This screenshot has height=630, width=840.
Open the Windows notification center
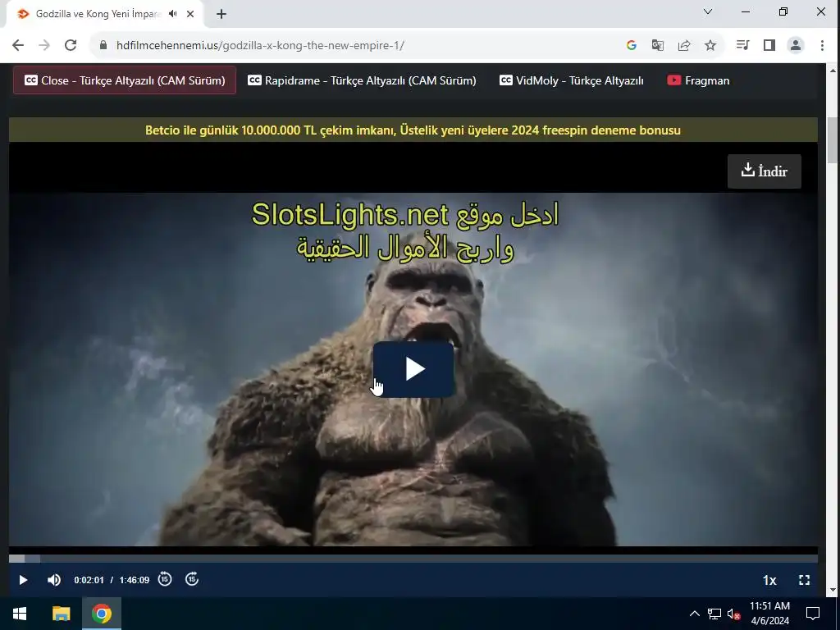tap(813, 614)
